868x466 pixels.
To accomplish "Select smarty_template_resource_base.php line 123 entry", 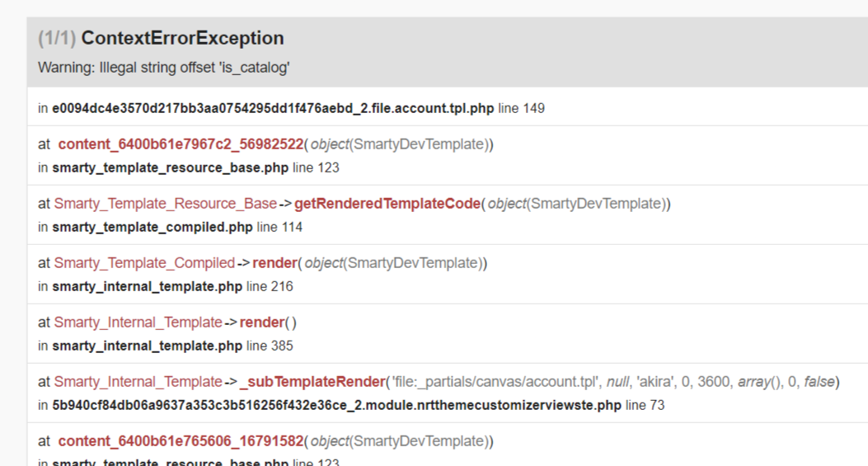I will pos(195,168).
